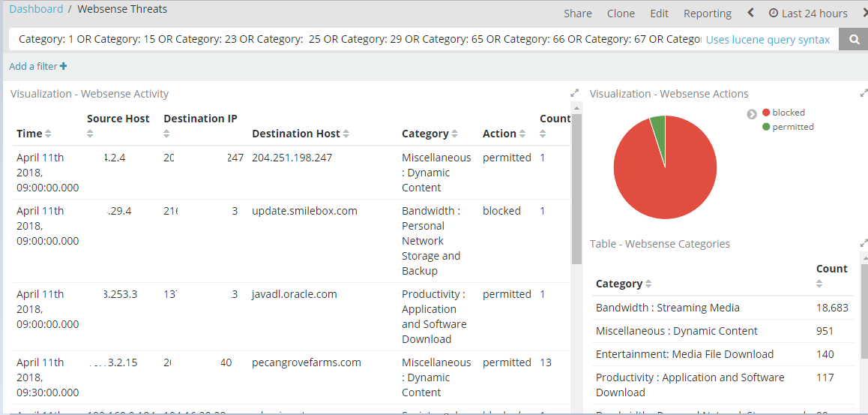Image resolution: width=868 pixels, height=415 pixels.
Task: Clone the dashboard
Action: [x=621, y=14]
